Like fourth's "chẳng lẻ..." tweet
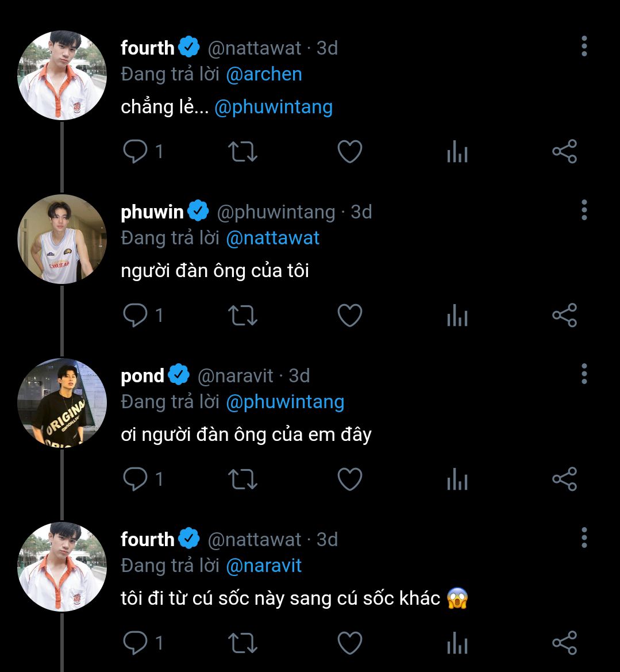The height and width of the screenshot is (672, 620). click(349, 152)
